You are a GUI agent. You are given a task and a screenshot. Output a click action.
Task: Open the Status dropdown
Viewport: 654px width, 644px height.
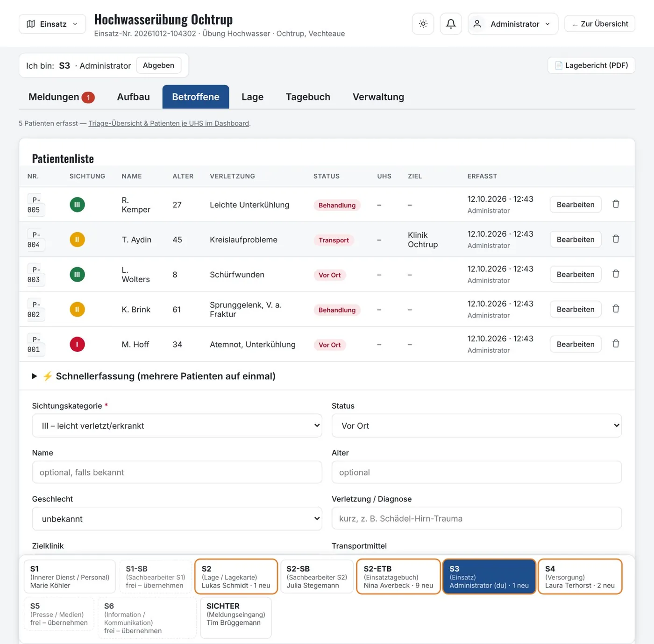click(476, 425)
